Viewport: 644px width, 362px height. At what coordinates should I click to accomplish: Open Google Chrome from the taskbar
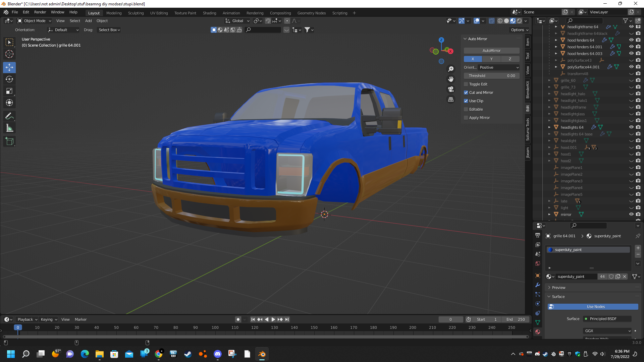pyautogui.click(x=159, y=354)
